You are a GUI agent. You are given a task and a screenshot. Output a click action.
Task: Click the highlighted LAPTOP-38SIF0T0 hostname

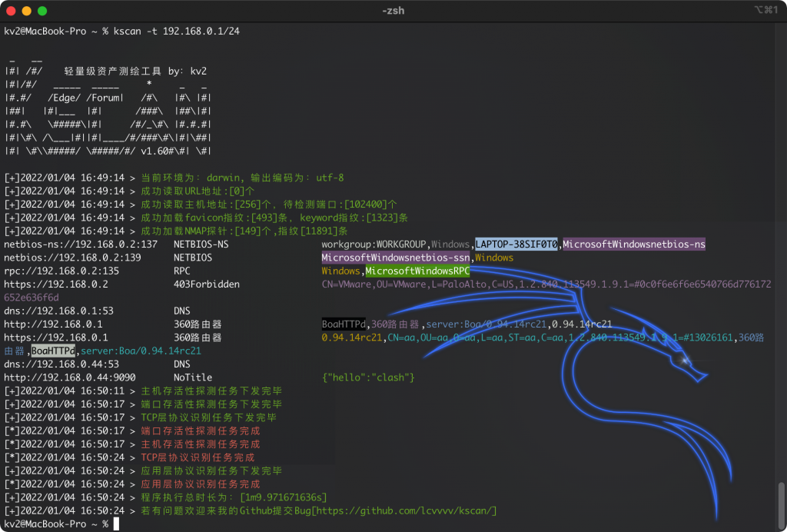516,244
